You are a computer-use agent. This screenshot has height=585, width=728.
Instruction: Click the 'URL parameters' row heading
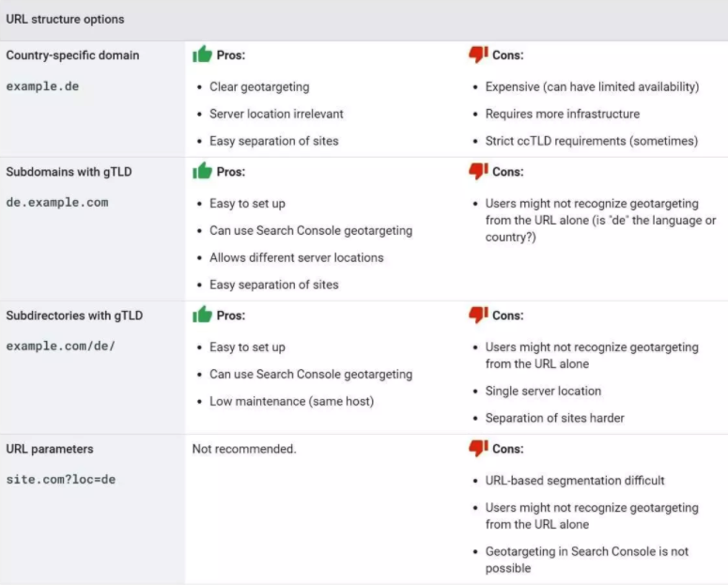(x=50, y=449)
